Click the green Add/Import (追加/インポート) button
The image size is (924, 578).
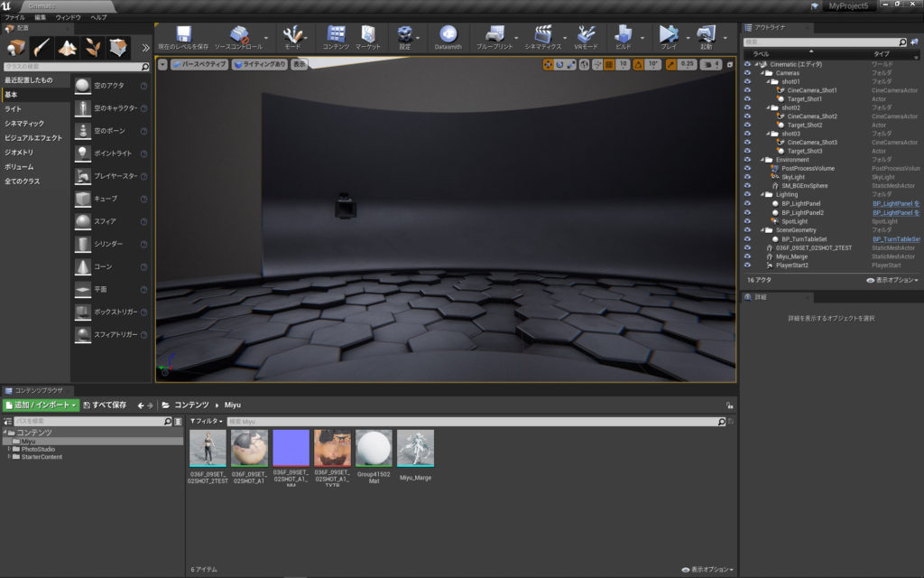(42, 405)
